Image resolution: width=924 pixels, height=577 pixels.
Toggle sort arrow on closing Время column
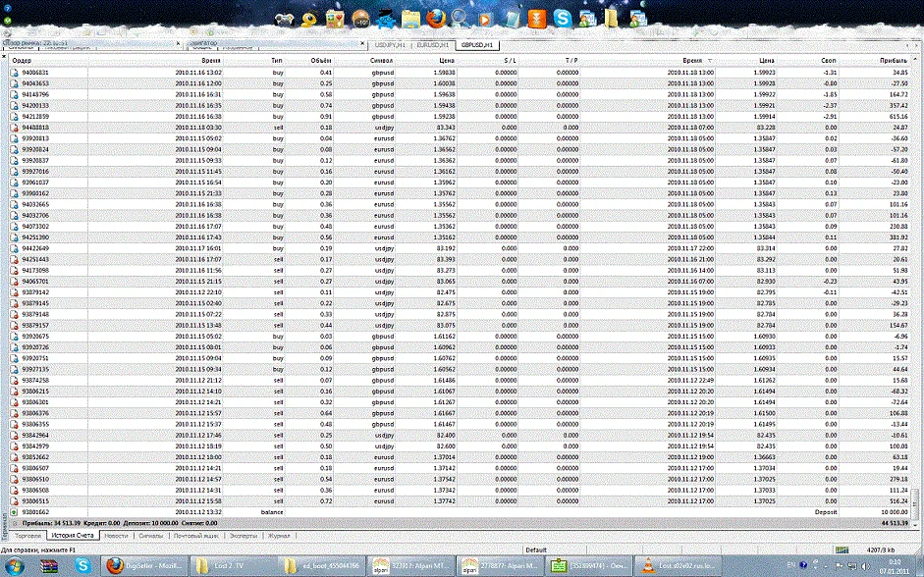point(710,61)
